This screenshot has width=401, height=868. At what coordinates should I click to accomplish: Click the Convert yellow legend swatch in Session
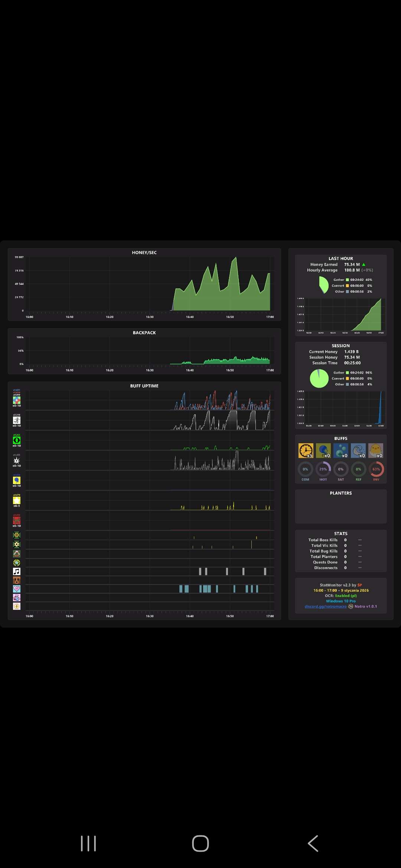[348, 378]
